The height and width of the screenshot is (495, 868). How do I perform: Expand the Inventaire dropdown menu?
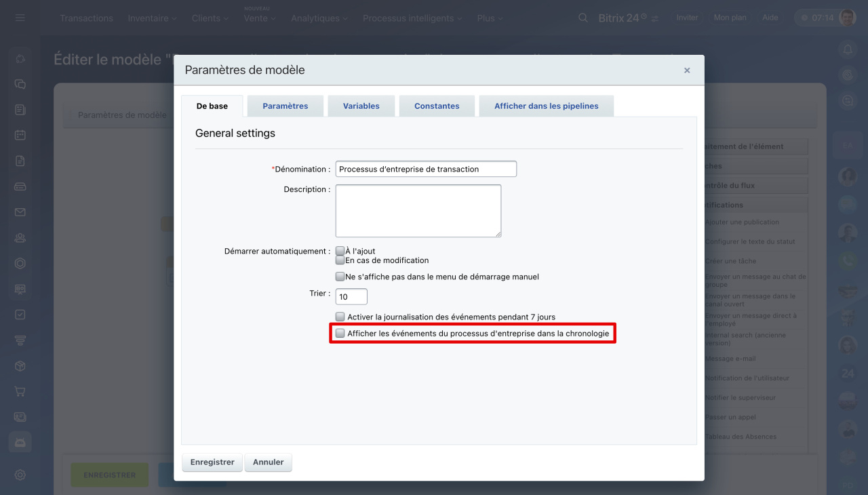152,18
